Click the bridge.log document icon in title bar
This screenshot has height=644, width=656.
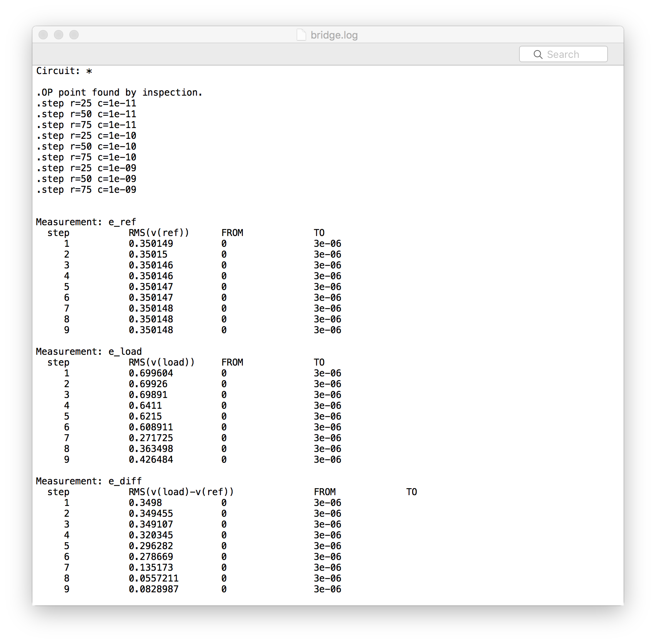(301, 35)
